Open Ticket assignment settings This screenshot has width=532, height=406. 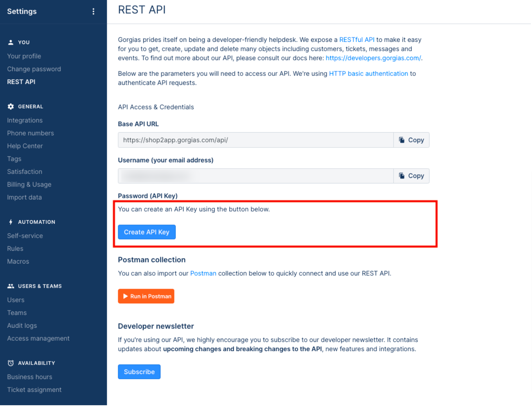pyautogui.click(x=34, y=390)
